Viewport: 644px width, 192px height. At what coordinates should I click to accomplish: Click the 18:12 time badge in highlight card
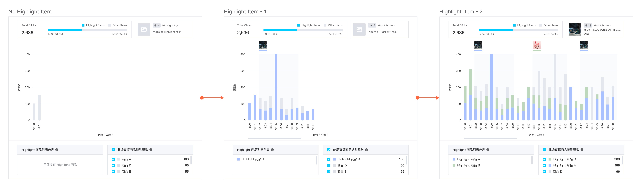(372, 26)
